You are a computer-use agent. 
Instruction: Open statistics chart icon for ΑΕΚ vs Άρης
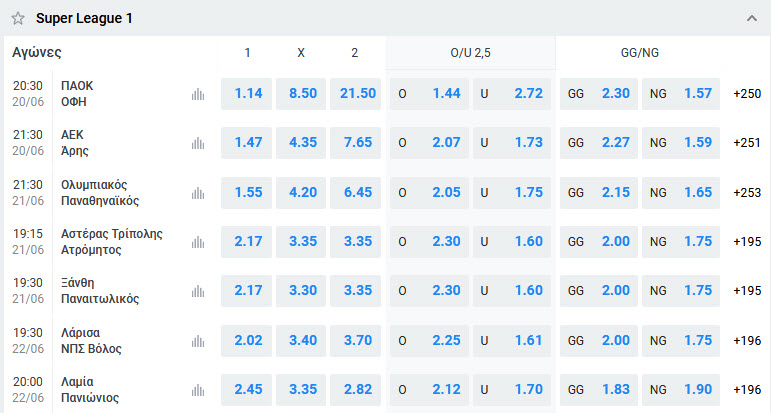click(x=198, y=143)
